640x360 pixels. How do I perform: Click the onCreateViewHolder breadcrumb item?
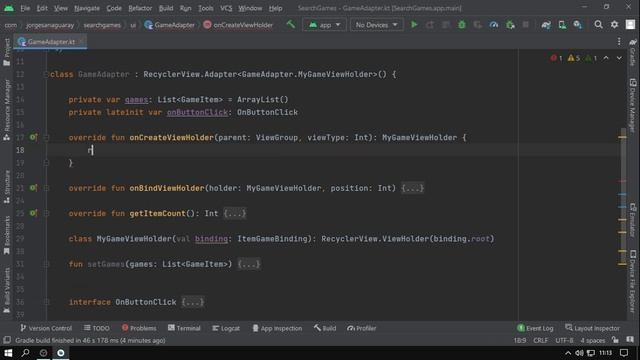click(x=238, y=25)
